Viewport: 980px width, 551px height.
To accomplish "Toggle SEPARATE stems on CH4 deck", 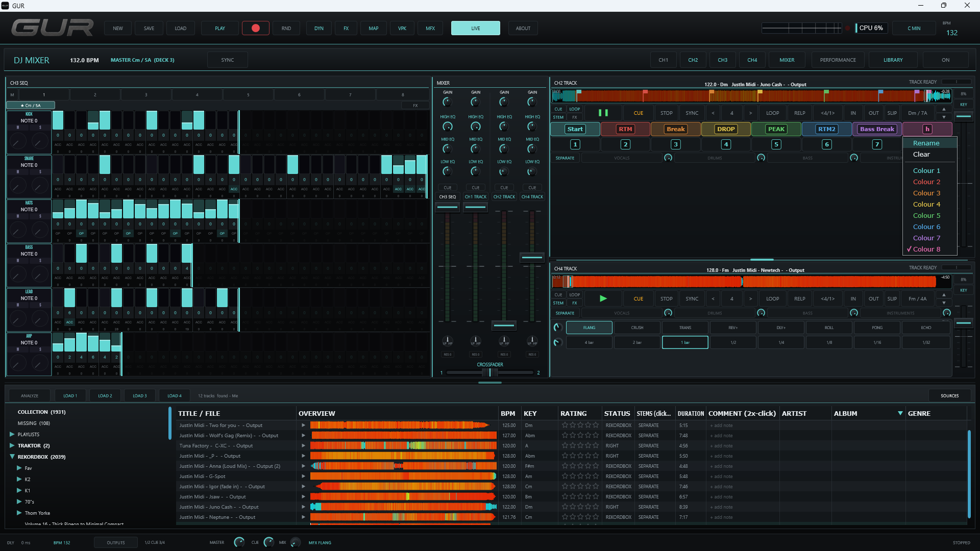I will click(565, 313).
